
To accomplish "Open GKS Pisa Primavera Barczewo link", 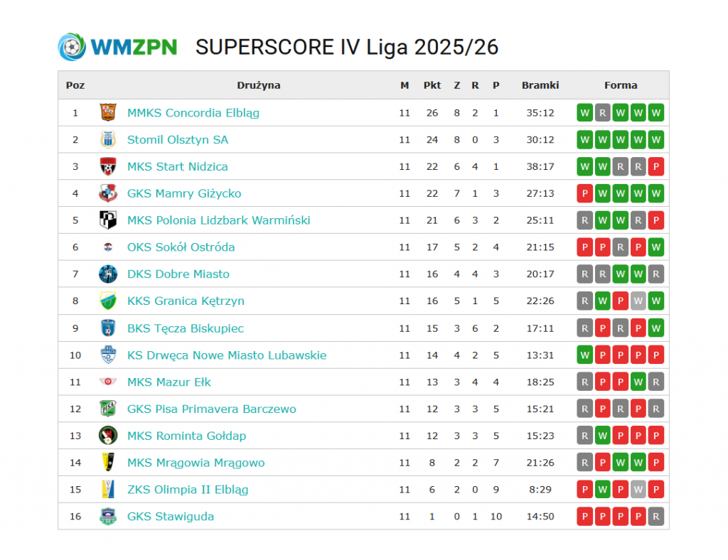I will tap(211, 409).
